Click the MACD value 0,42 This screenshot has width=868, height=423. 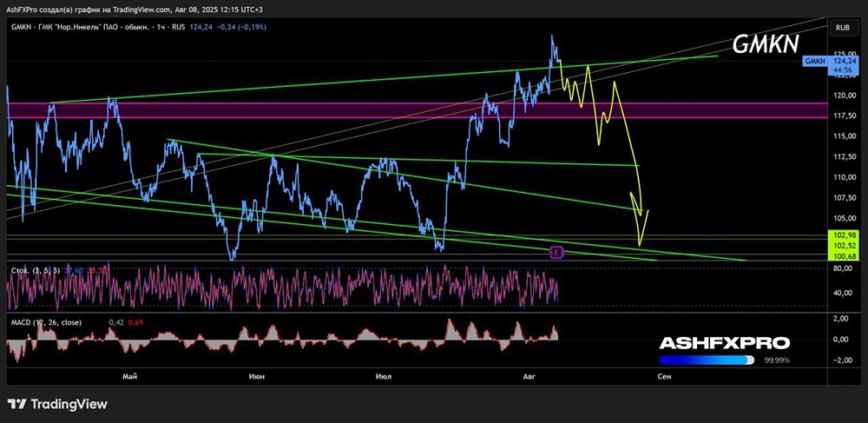click(x=116, y=321)
